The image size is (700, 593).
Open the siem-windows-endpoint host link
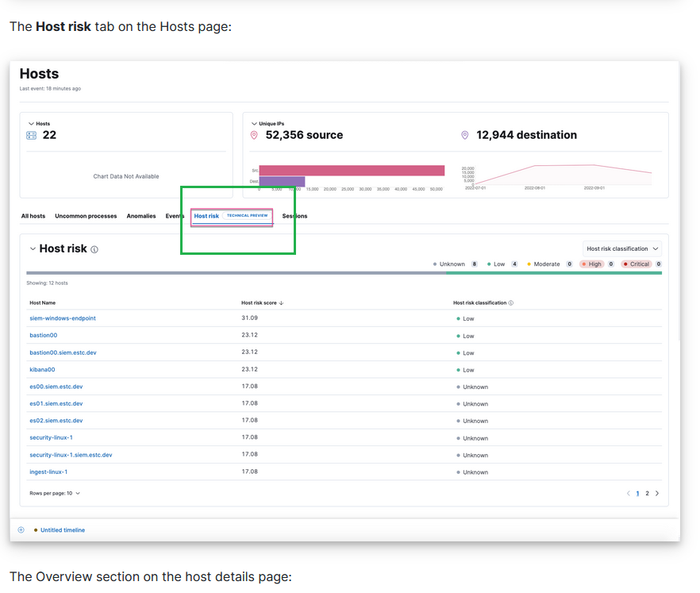click(x=63, y=318)
